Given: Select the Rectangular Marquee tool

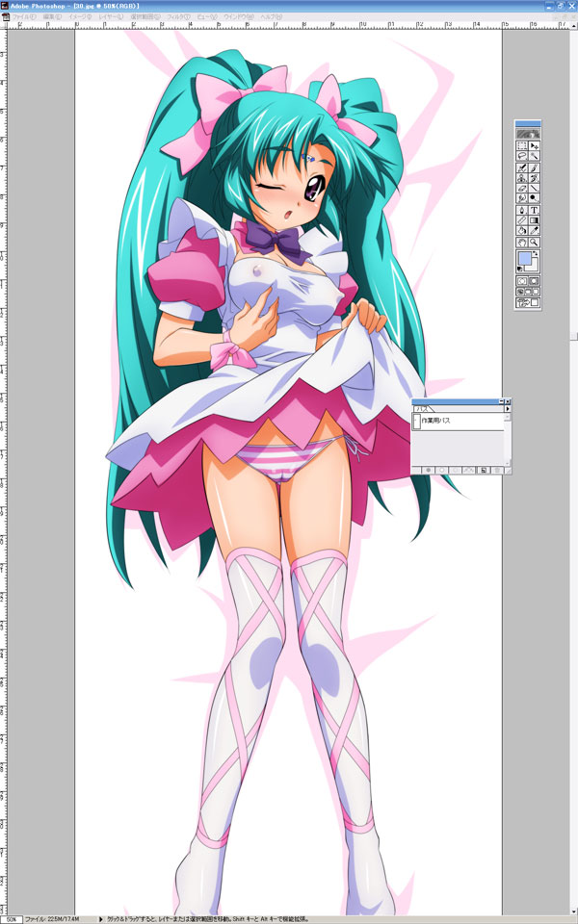Looking at the screenshot, I should [x=522, y=145].
